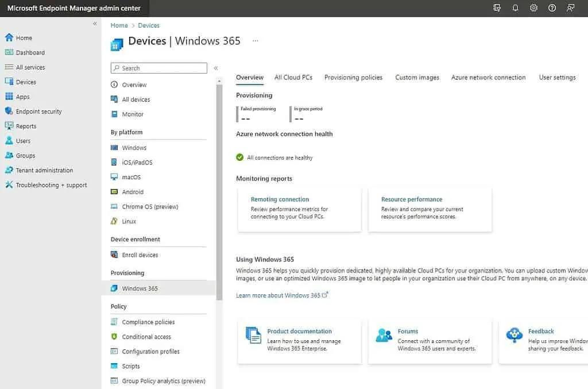588x389 pixels.
Task: Open the notifications bell
Action: click(515, 7)
